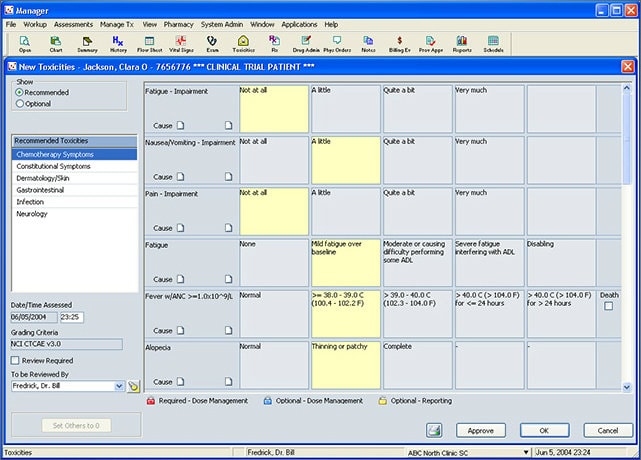The height and width of the screenshot is (460, 641).
Task: Click the Phys Orders toolbar icon
Action: point(338,43)
